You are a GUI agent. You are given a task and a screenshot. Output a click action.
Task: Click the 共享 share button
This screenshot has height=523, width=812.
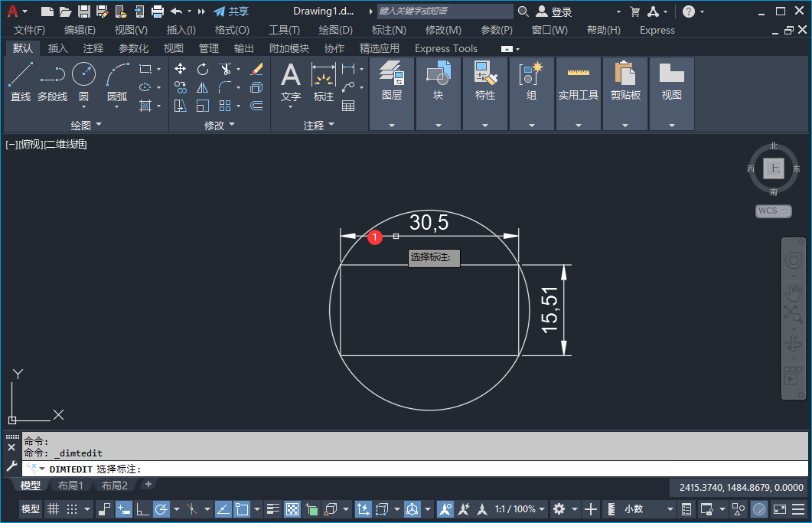coord(231,11)
